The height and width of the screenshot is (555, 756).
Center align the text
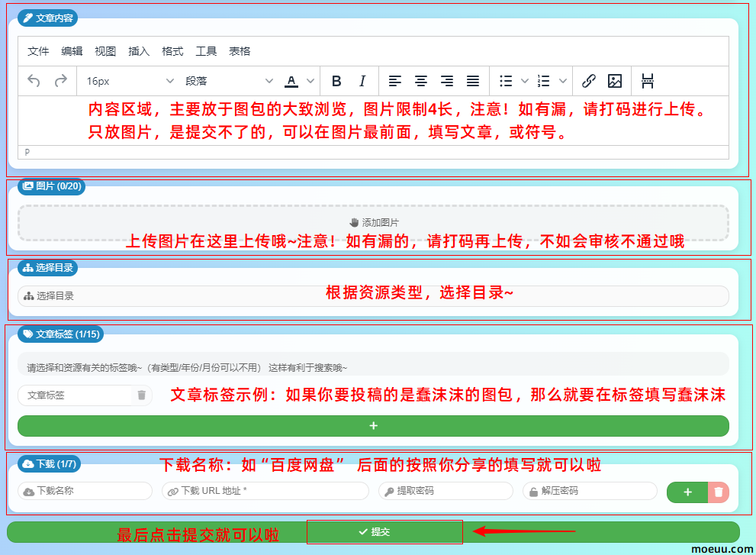tap(421, 81)
